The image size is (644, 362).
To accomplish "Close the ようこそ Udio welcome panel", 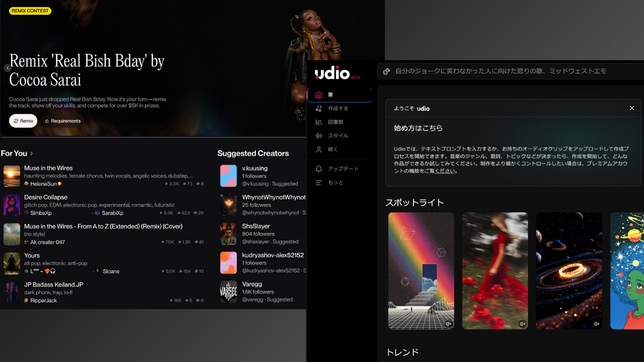I will coord(632,108).
